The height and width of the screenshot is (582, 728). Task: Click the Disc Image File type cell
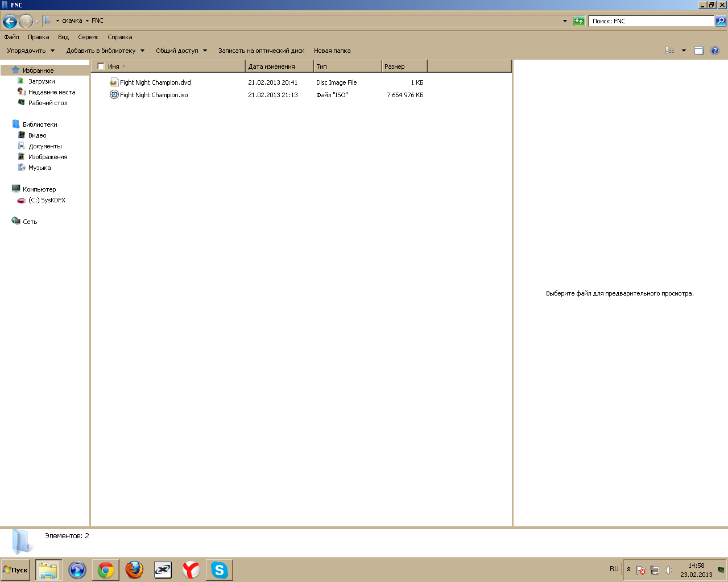pos(337,82)
